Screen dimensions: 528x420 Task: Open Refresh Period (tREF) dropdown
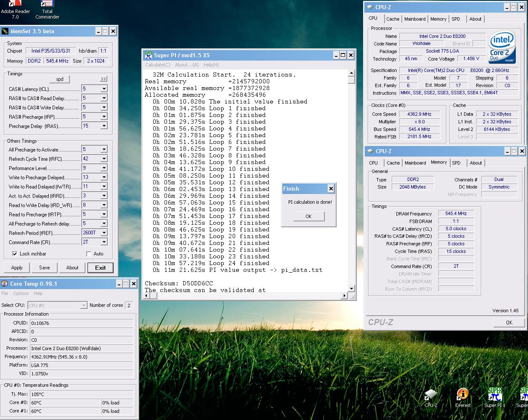104,233
